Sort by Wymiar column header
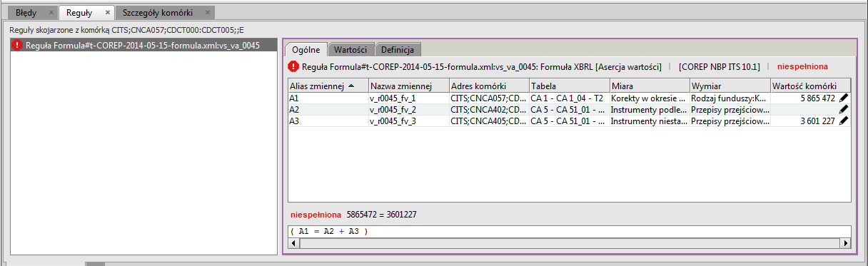868x266 pixels. 730,86
